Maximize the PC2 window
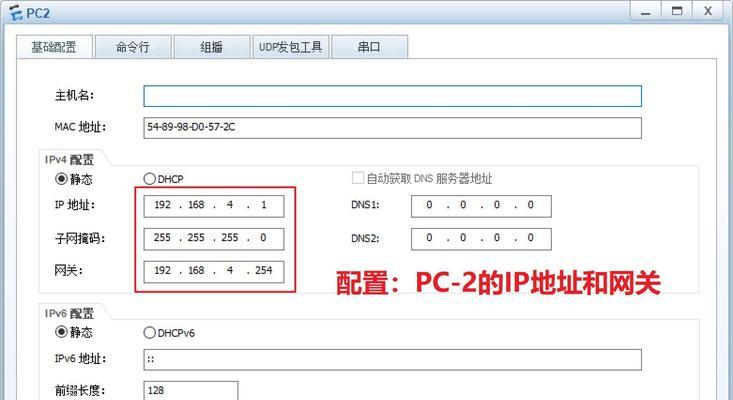Image resolution: width=733 pixels, height=400 pixels. click(676, 12)
